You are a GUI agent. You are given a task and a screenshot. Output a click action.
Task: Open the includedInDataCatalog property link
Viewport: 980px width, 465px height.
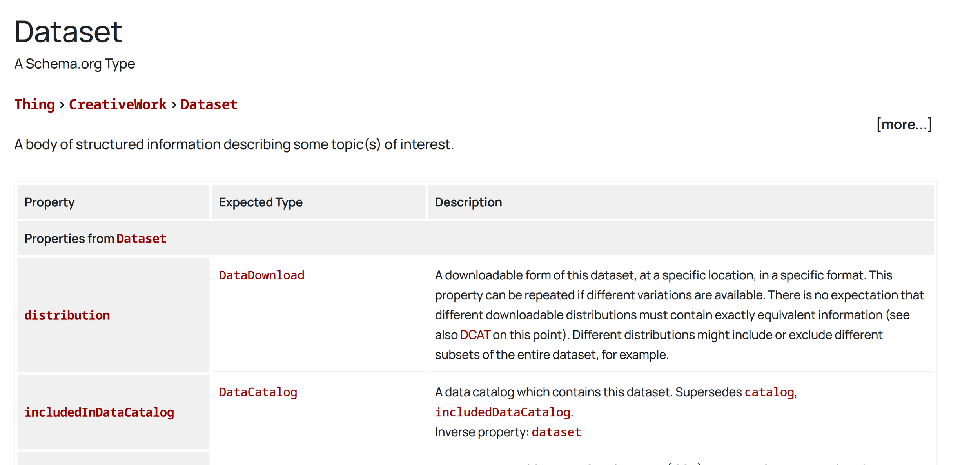(x=99, y=412)
